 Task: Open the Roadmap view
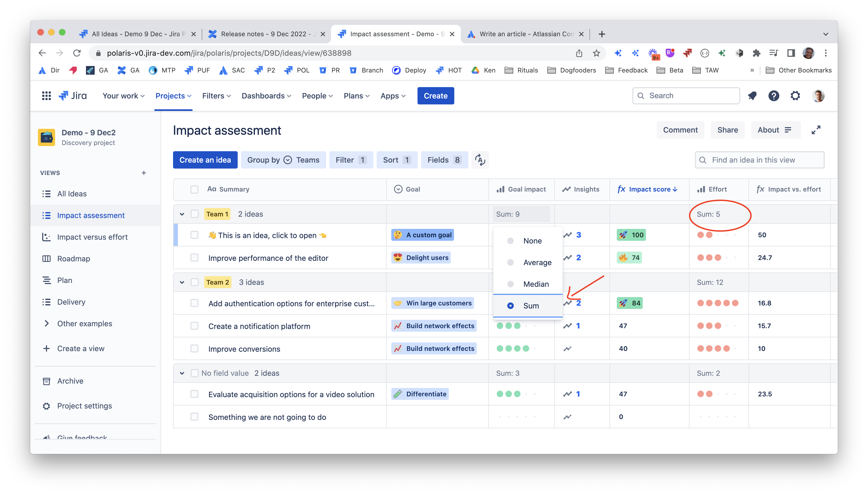click(x=74, y=259)
